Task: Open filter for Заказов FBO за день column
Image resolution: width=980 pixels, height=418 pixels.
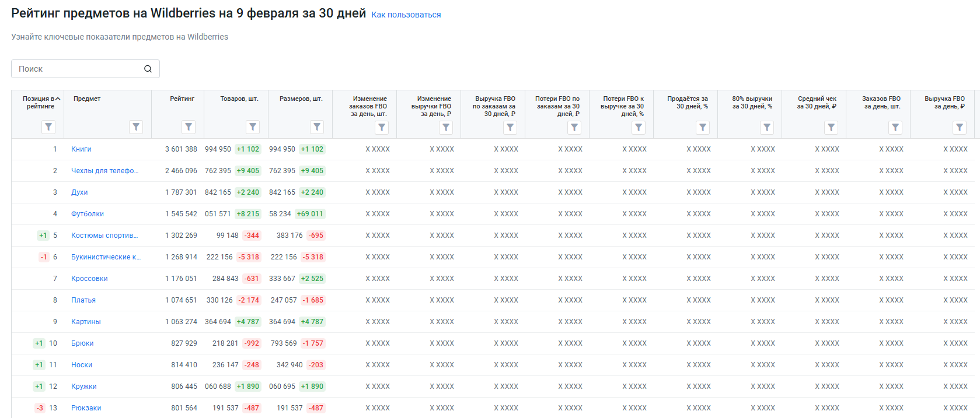Action: point(895,127)
